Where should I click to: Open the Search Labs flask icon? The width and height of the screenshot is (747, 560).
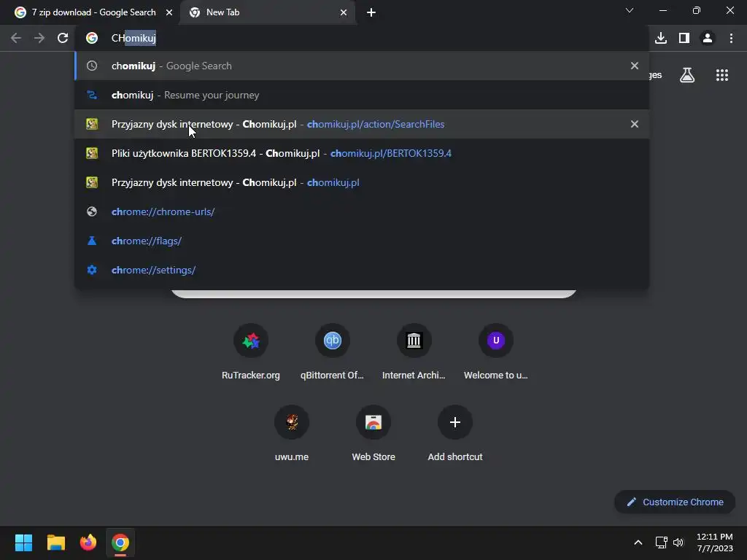click(x=687, y=75)
